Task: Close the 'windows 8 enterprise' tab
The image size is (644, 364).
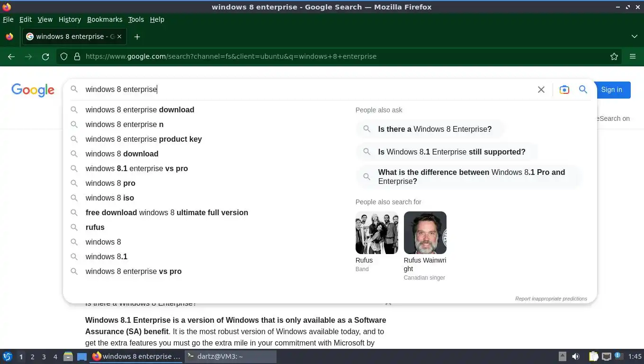Action: (119, 36)
